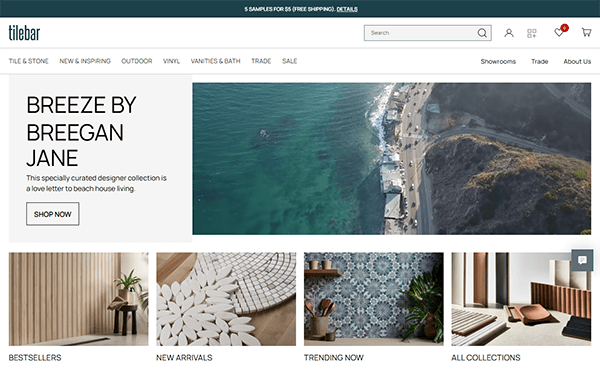Open the Vanities & Bath menu

click(x=215, y=61)
